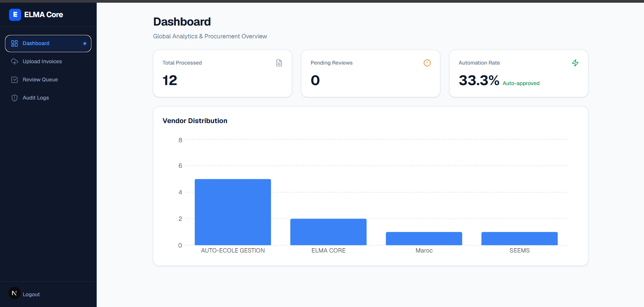Click the green lightning bolt icon
The image size is (644, 307).
pos(575,63)
